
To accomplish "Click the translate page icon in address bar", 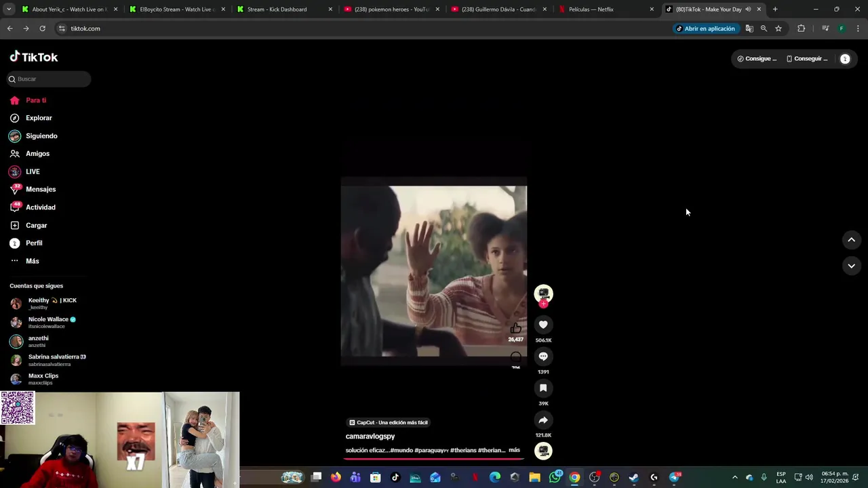I will [x=749, y=28].
